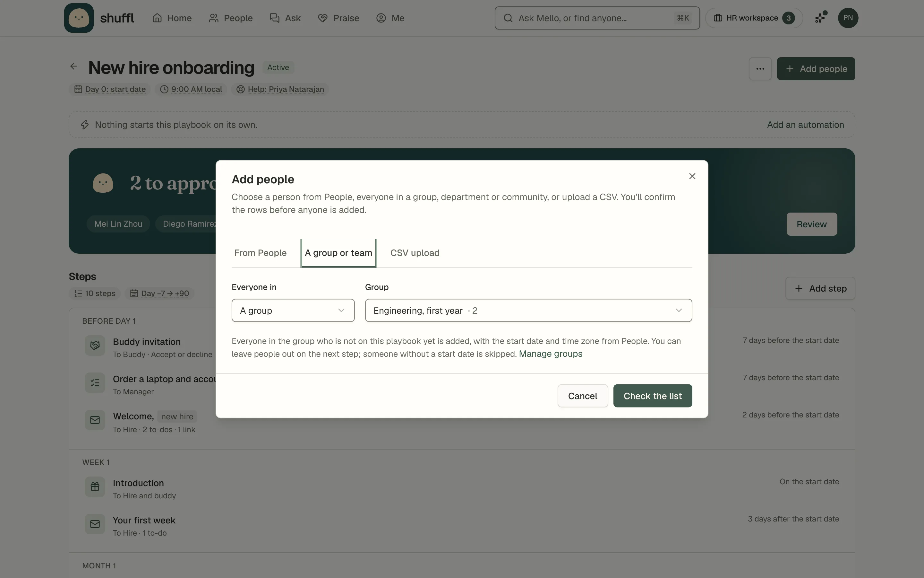
Task: Go to Home in navigation
Action: pos(172,18)
